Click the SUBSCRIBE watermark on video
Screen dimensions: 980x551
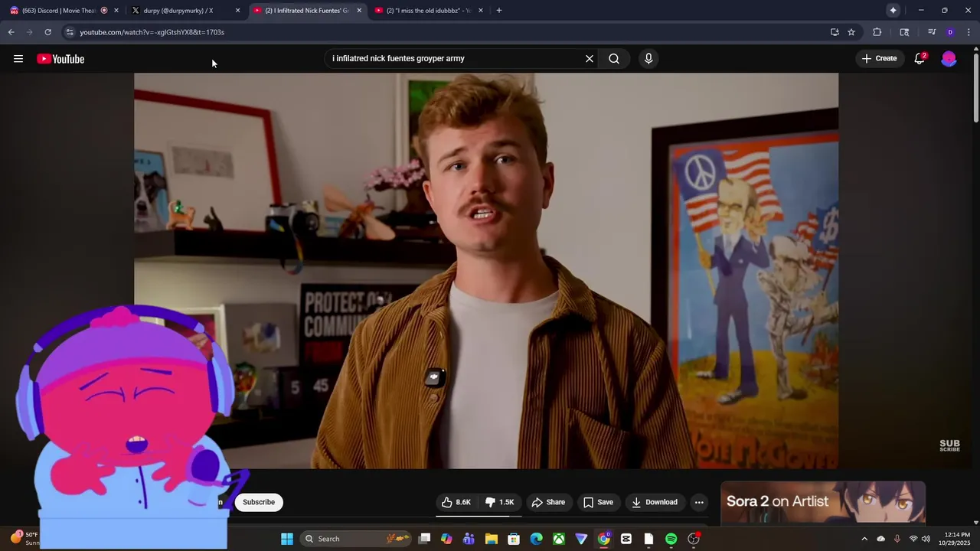click(x=949, y=445)
